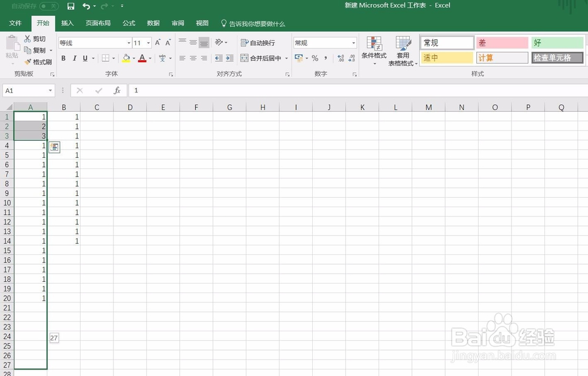Open the borders icon
The image size is (588, 376).
pyautogui.click(x=106, y=58)
